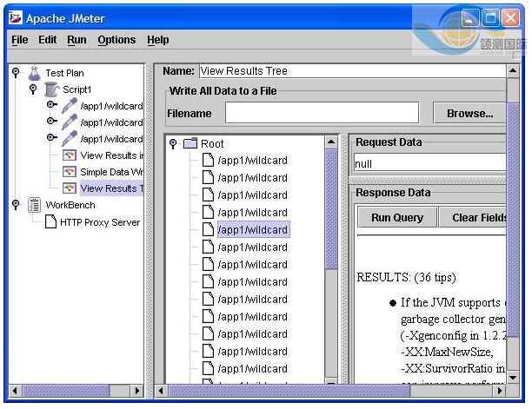
Task: Collapse the Script1 node
Action: [x=33, y=89]
